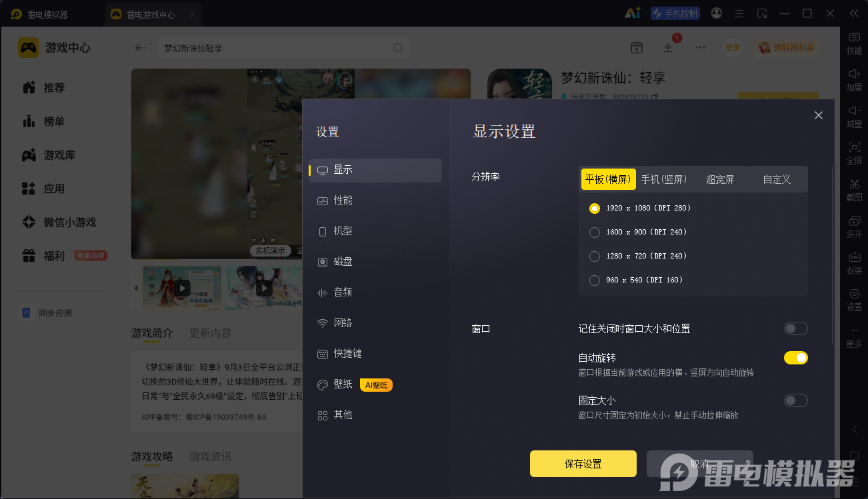Switch to 平板(横屏) resolution tab
The image size is (868, 499).
coord(608,179)
